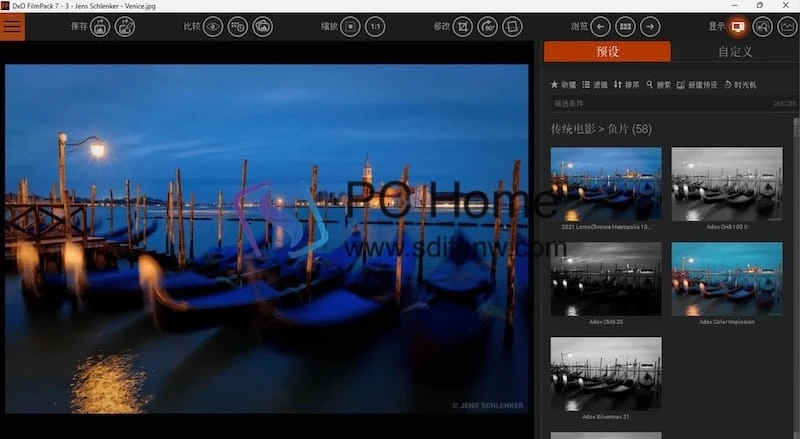Click the first save image icon
Image resolution: width=800 pixels, height=439 pixels.
pyautogui.click(x=100, y=27)
